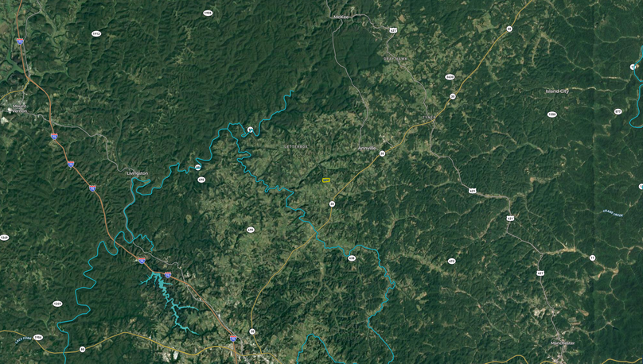The height and width of the screenshot is (364, 643).
Task: Click the Island City place label
Action: point(557,91)
